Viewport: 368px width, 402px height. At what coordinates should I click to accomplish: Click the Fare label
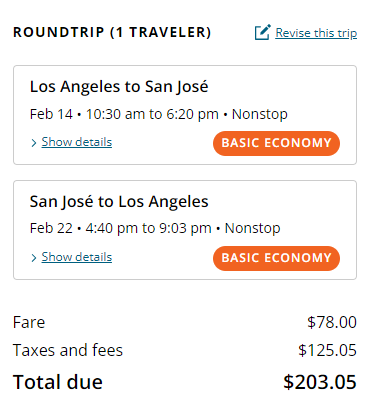tap(29, 322)
